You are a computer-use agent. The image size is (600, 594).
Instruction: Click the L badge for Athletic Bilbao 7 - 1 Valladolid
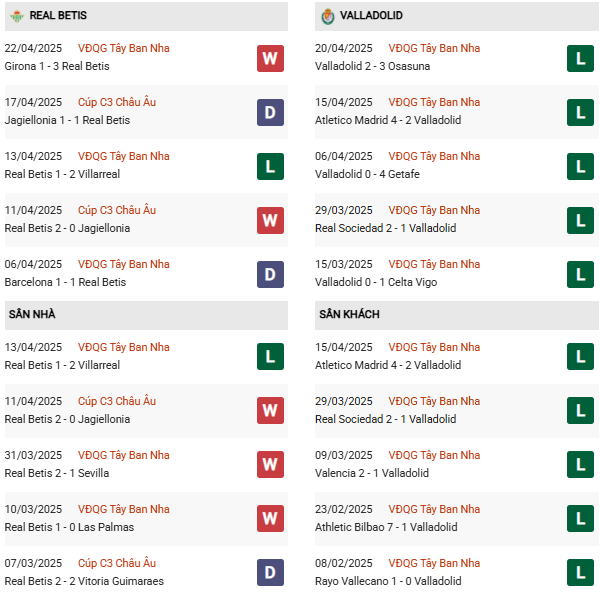tap(580, 518)
